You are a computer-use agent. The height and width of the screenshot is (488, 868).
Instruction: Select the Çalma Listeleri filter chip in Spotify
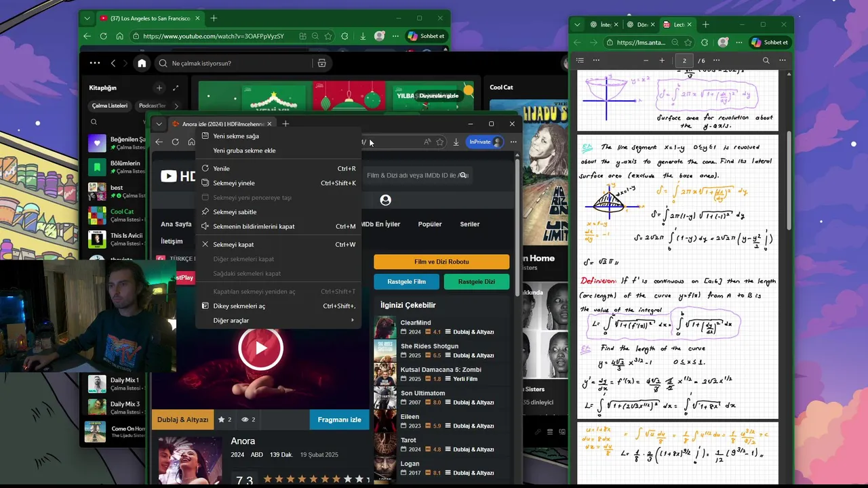(110, 106)
